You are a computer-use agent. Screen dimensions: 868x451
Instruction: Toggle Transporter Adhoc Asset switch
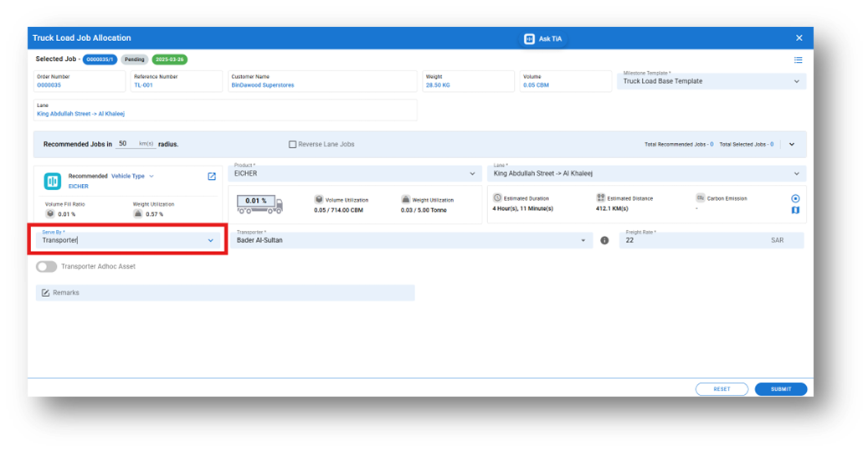coord(47,267)
